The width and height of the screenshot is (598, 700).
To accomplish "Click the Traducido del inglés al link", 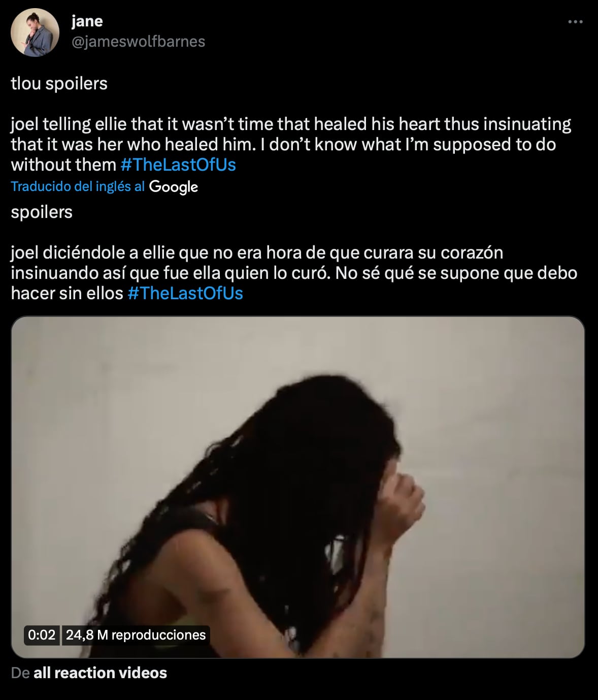I will point(78,186).
